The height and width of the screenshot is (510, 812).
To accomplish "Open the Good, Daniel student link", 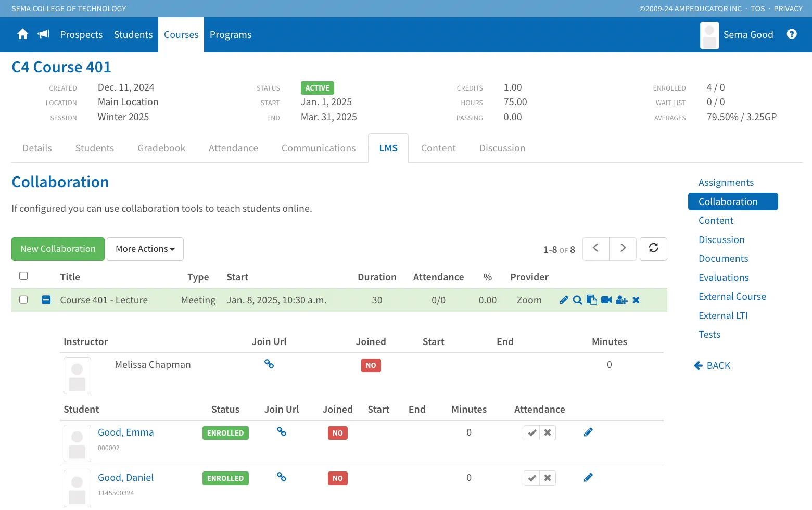I will click(126, 478).
